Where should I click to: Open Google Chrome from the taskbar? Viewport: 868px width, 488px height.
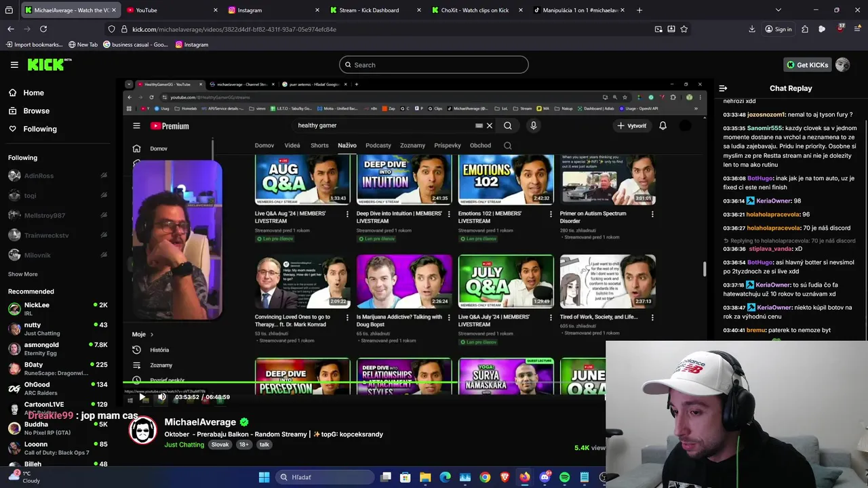(x=485, y=477)
